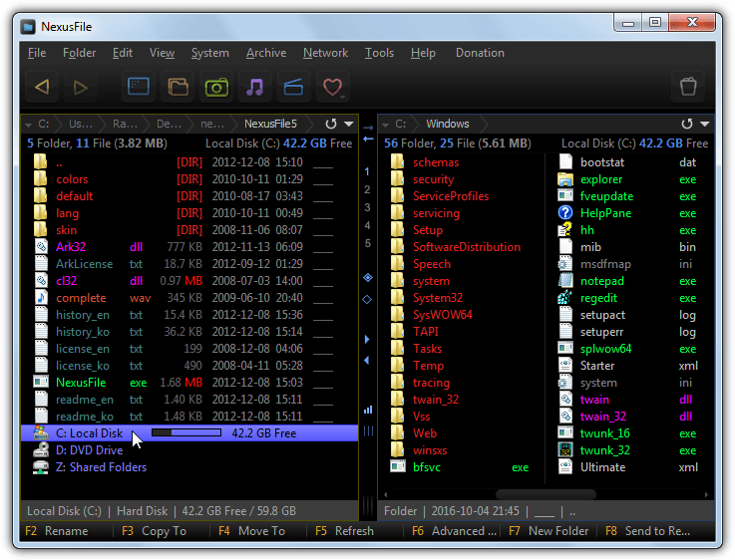
Task: Click the copy-to-right arrow in the divider
Action: coord(368,128)
